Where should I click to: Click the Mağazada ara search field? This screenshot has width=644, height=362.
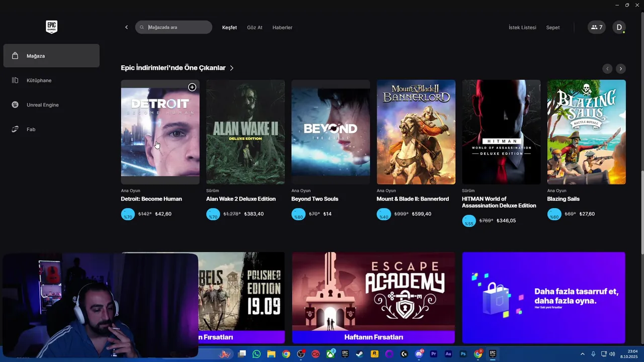(x=174, y=27)
